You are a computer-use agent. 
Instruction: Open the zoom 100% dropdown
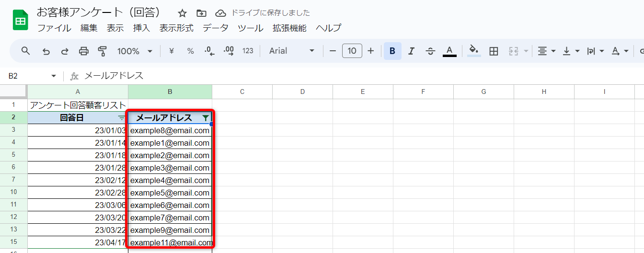(135, 51)
